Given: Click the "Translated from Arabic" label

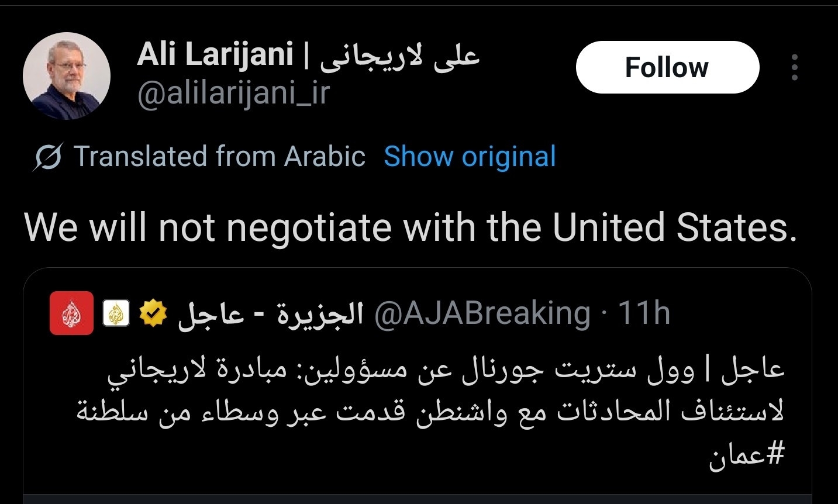Looking at the screenshot, I should pyautogui.click(x=219, y=157).
